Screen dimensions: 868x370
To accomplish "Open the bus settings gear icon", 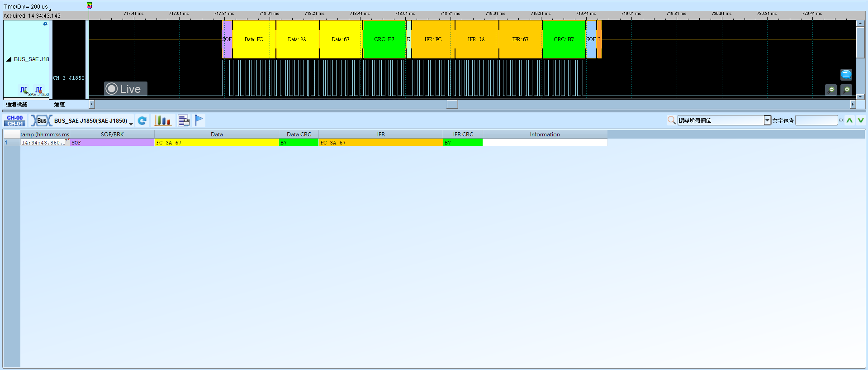I will tap(45, 24).
